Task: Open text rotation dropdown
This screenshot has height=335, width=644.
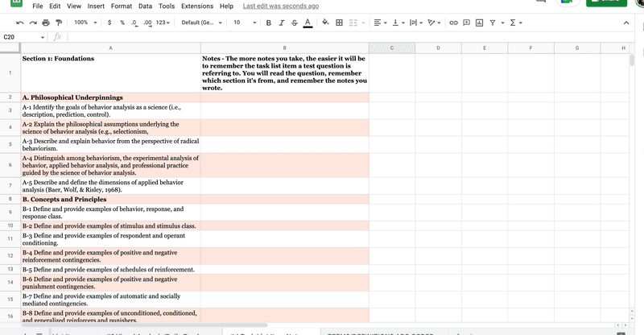Action: coord(434,23)
